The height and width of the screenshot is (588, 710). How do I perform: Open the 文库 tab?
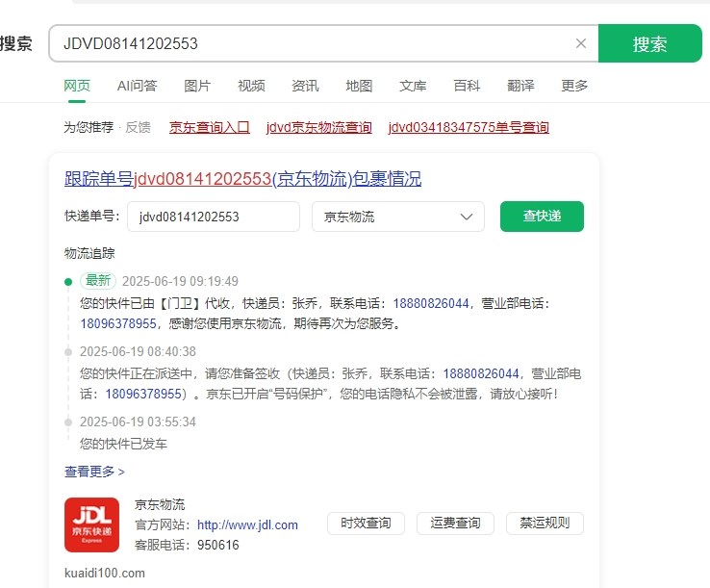pos(413,86)
